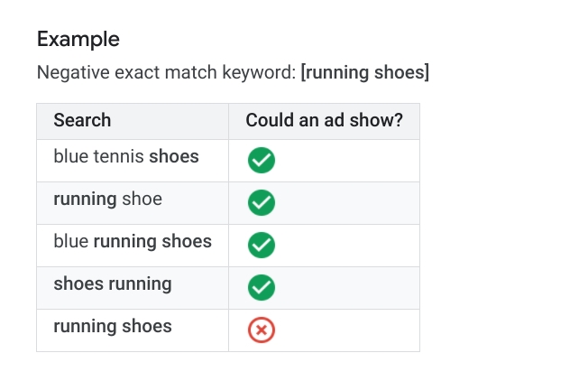Click the Search column header

coord(82,121)
